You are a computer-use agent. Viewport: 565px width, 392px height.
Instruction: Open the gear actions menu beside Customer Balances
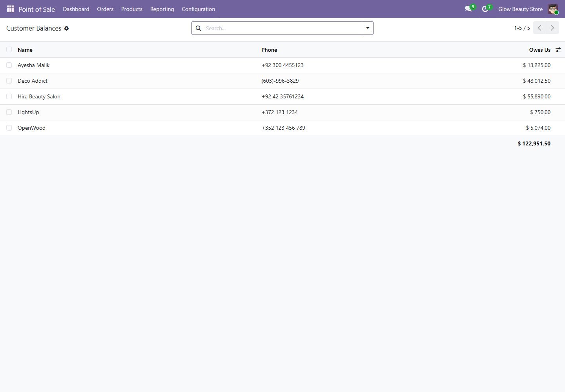coord(67,28)
